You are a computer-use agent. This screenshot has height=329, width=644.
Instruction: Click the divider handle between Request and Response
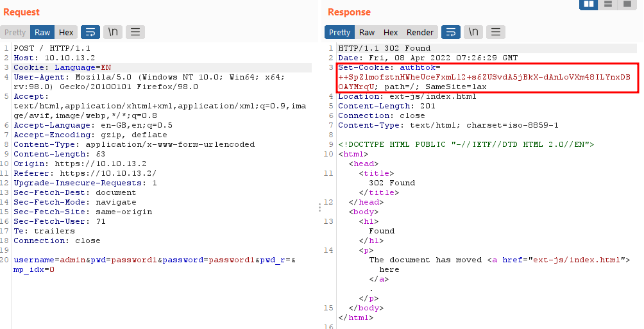[319, 207]
